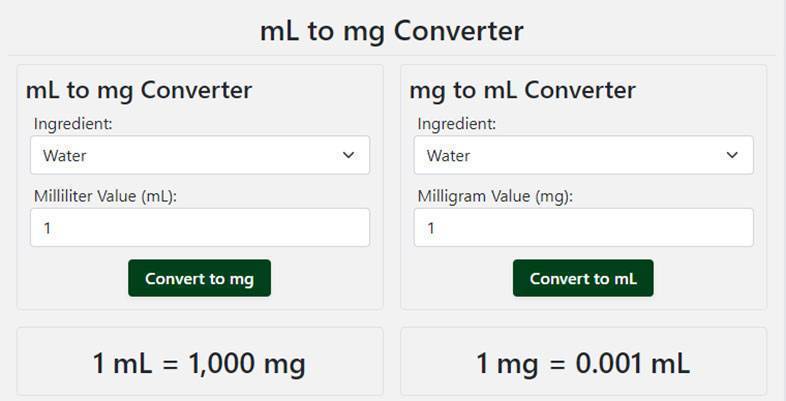Focus the Milliliter Value (mL) input field
The width and height of the screenshot is (786, 401).
point(200,228)
